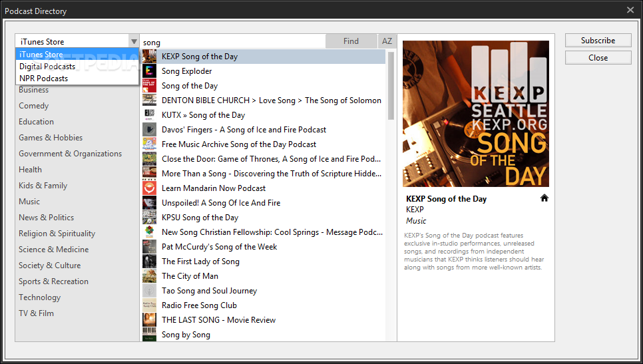Select the Comedy category
The image size is (643, 364).
click(34, 106)
